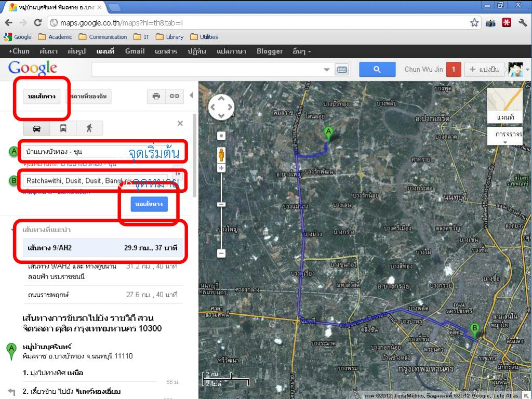This screenshot has width=532, height=399.
Task: Open the user profile picture
Action: 515,69
